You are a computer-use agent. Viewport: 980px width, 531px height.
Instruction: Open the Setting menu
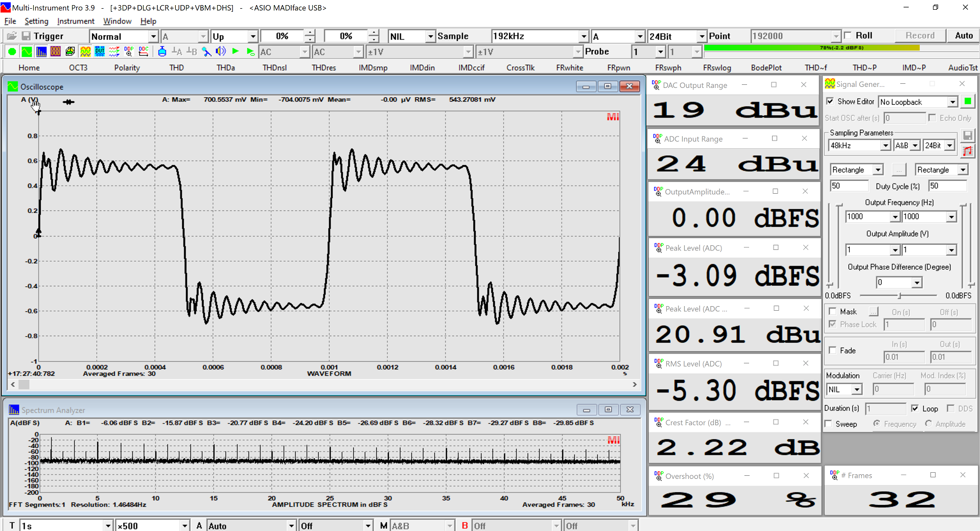pos(36,21)
